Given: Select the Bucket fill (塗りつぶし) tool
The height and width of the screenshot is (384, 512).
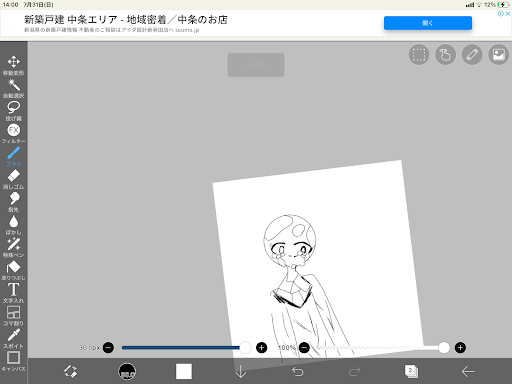Looking at the screenshot, I should (x=13, y=270).
